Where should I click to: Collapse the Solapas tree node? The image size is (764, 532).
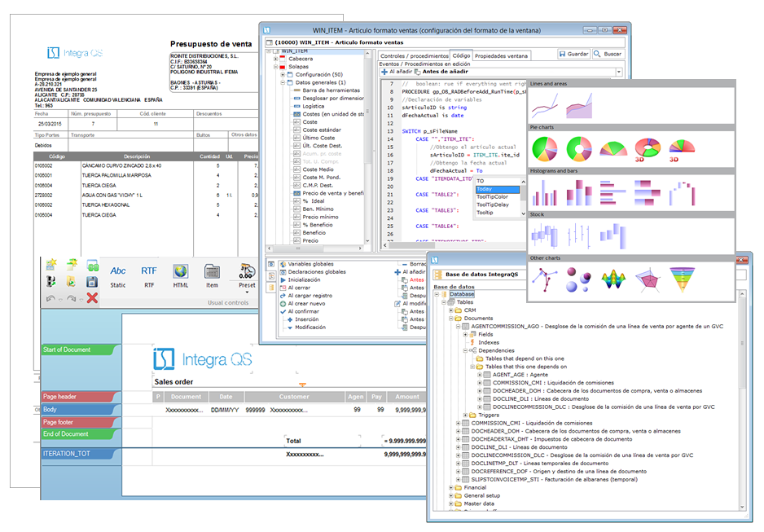coord(276,67)
